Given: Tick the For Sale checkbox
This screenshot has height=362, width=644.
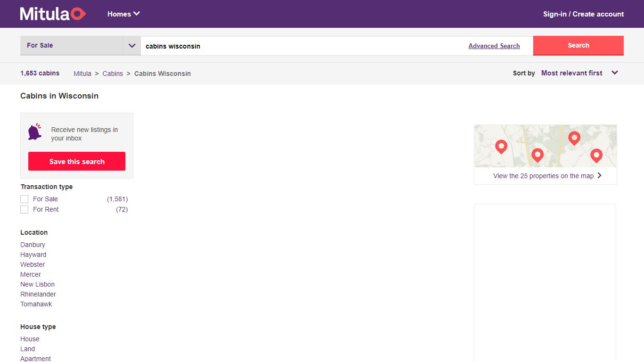Looking at the screenshot, I should [25, 199].
